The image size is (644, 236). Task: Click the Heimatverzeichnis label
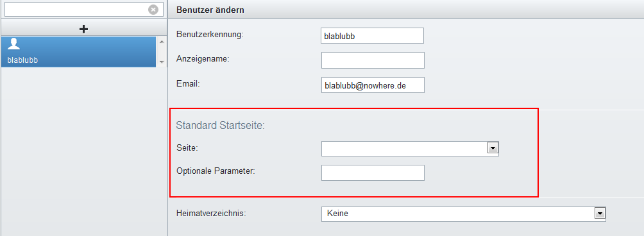(x=211, y=214)
